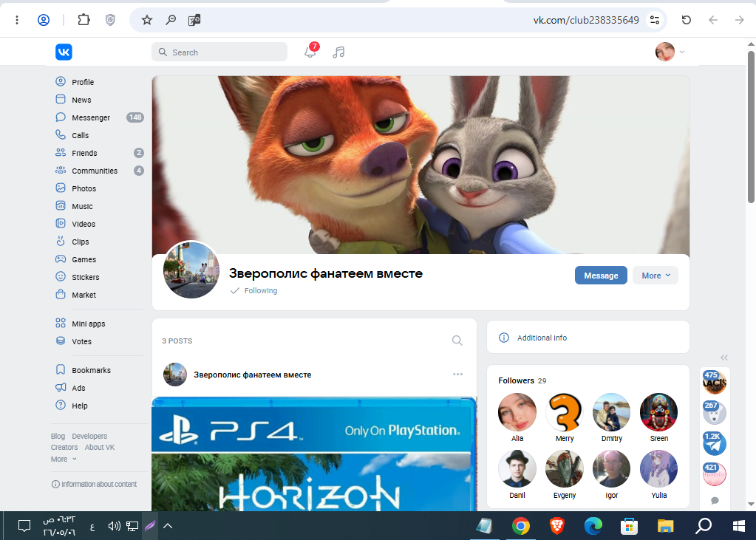The height and width of the screenshot is (540, 756).
Task: Open Chrome from the taskbar
Action: [521, 526]
